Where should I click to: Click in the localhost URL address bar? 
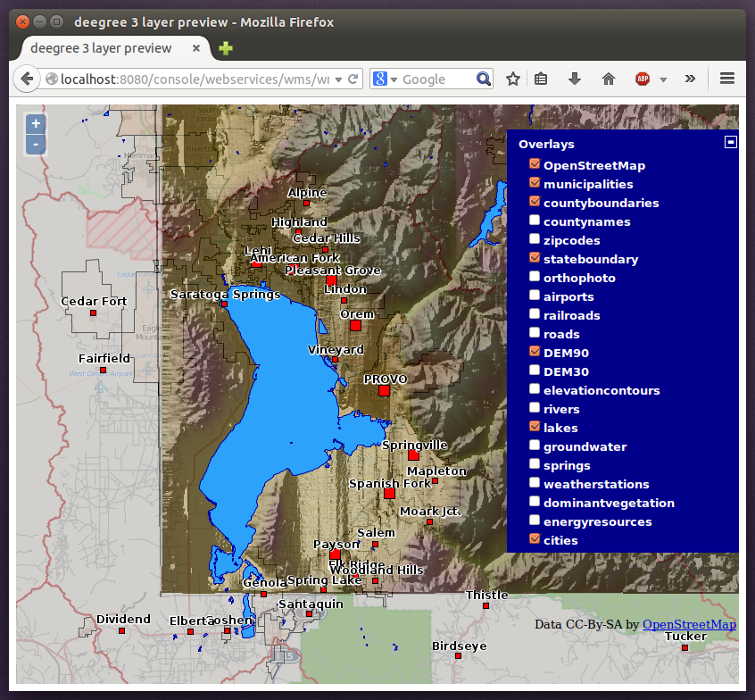click(x=196, y=79)
